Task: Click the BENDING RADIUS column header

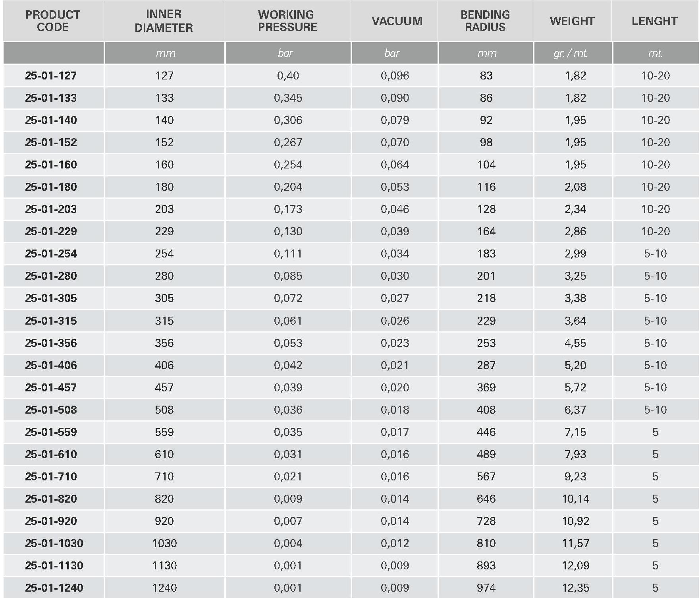Action: [x=485, y=21]
